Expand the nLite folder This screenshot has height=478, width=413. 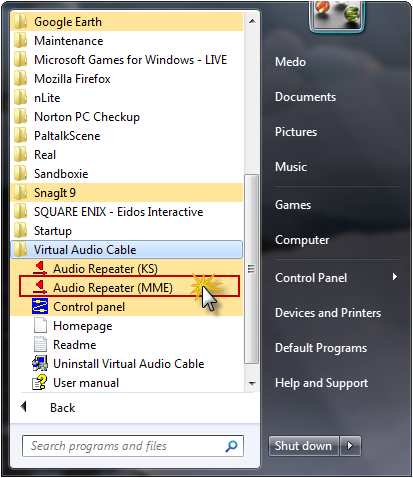click(127, 98)
